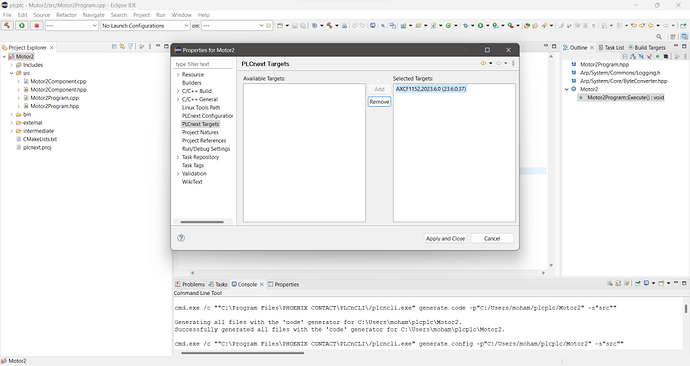Click the back arrow in PLCnext Targets page
The height and width of the screenshot is (366, 690).
tap(483, 63)
